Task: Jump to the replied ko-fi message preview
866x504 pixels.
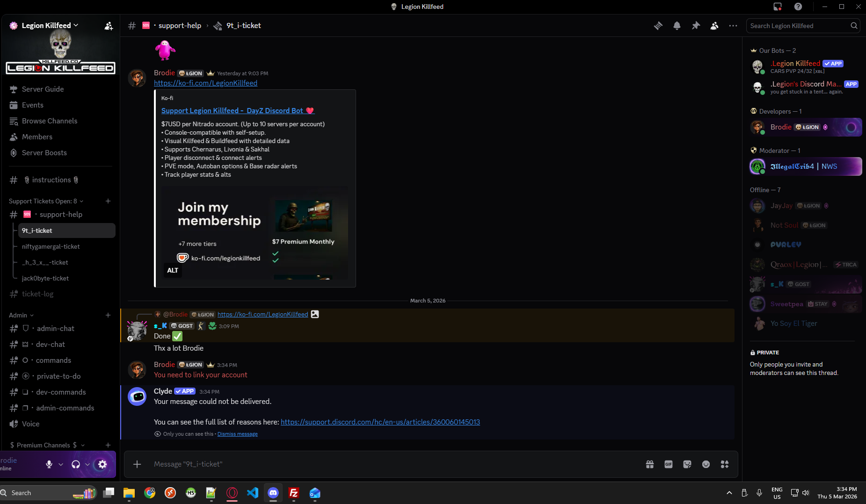Action: [262, 315]
